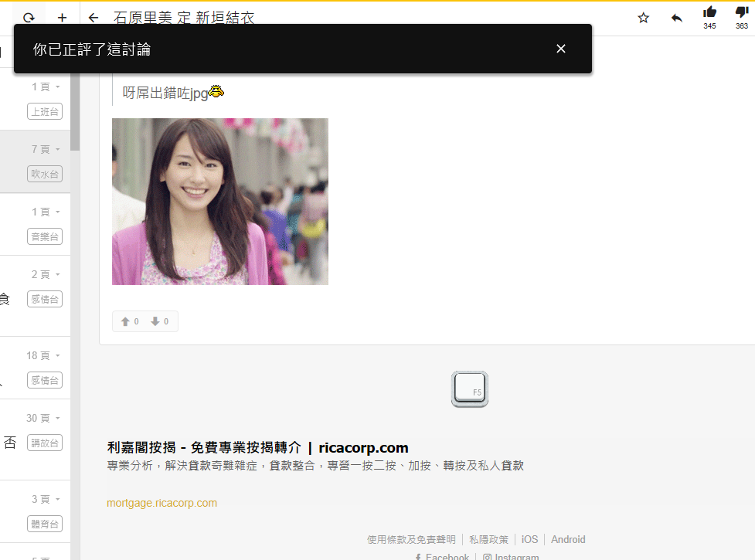Dislike the thread with thumbs-down icon
The width and height of the screenshot is (755, 560).
coord(742,12)
